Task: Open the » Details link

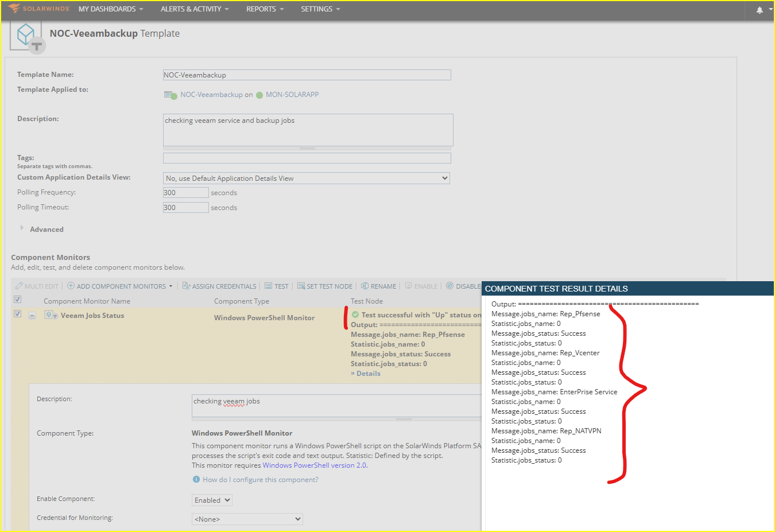Action: pyautogui.click(x=366, y=374)
